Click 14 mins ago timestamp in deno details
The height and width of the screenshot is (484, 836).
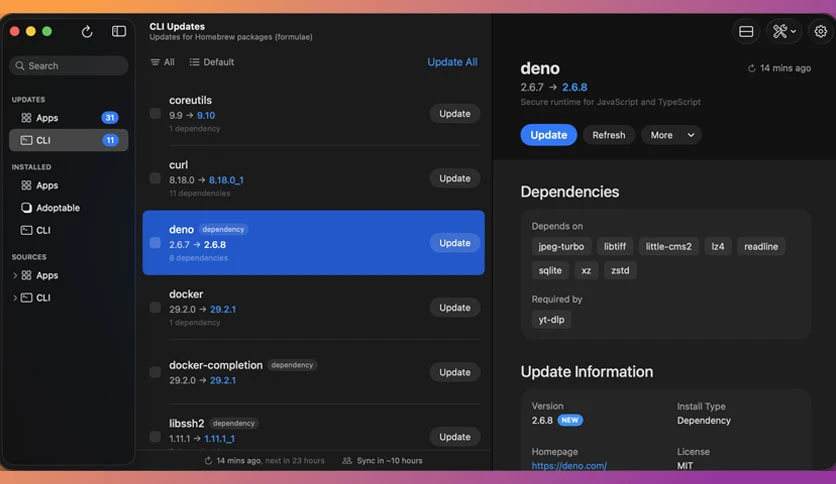click(779, 68)
